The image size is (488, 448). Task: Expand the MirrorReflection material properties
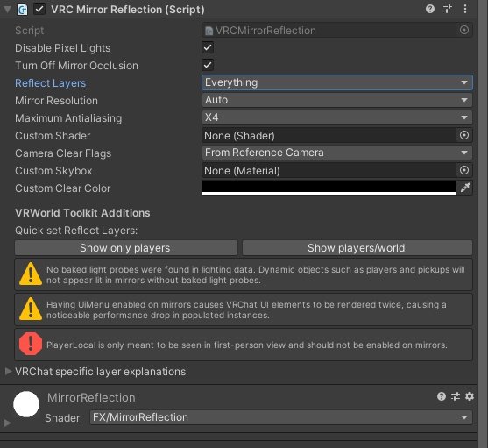coord(8,423)
